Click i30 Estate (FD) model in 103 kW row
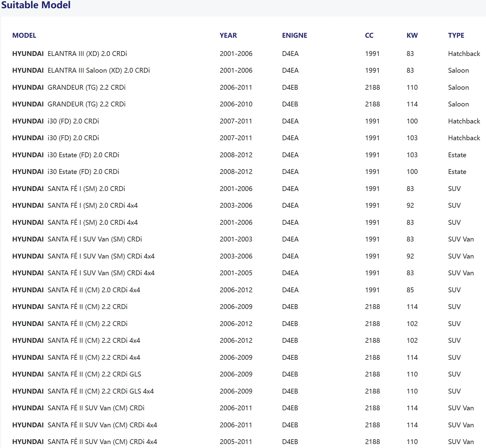The width and height of the screenshot is (486, 448). point(83,155)
